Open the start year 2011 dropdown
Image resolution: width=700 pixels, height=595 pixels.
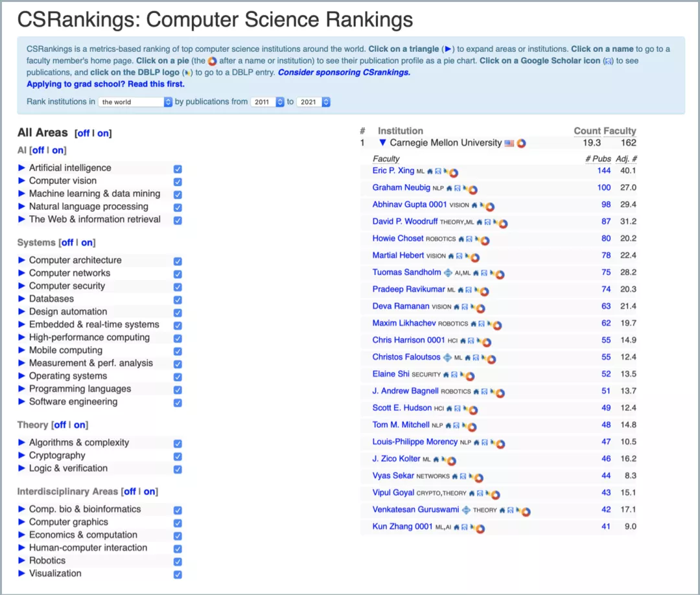[x=268, y=102]
